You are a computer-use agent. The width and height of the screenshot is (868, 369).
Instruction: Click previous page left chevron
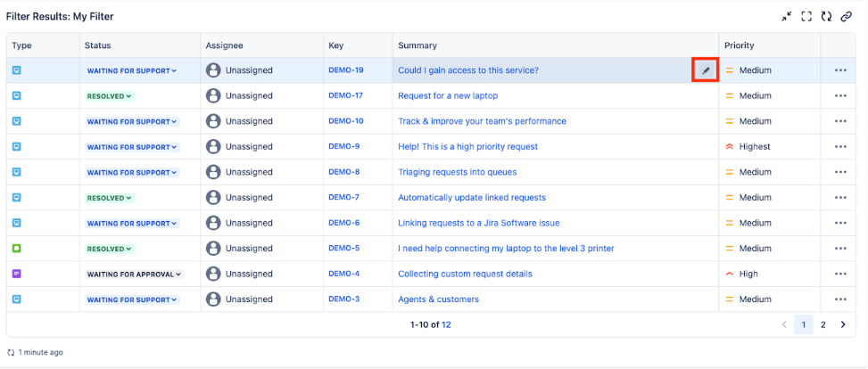point(784,324)
